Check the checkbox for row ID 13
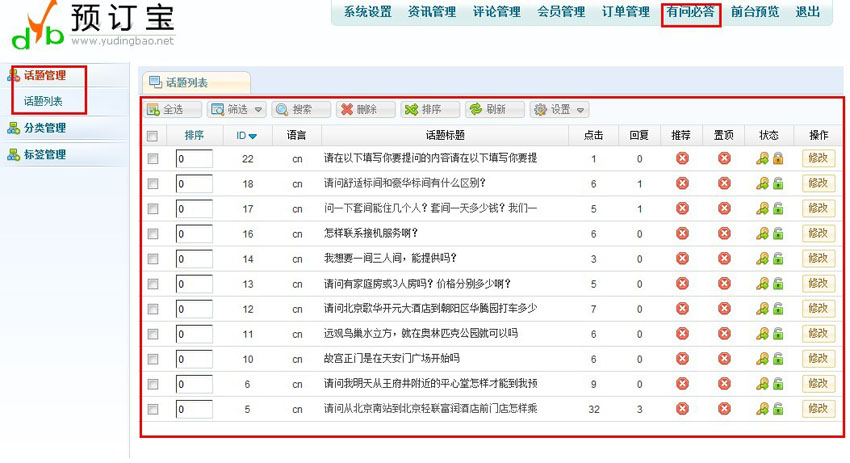The width and height of the screenshot is (850, 463). point(153,284)
